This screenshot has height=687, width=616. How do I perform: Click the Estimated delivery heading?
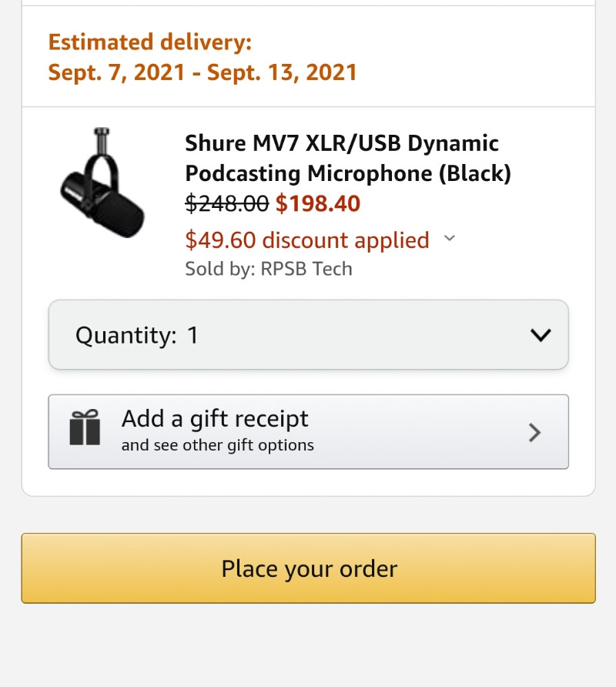[x=150, y=42]
